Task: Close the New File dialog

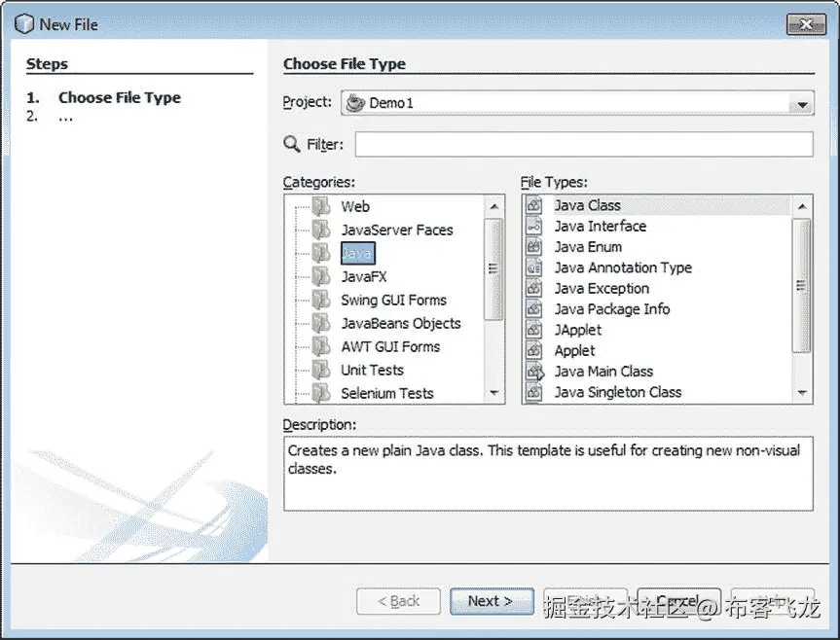Action: pos(806,24)
